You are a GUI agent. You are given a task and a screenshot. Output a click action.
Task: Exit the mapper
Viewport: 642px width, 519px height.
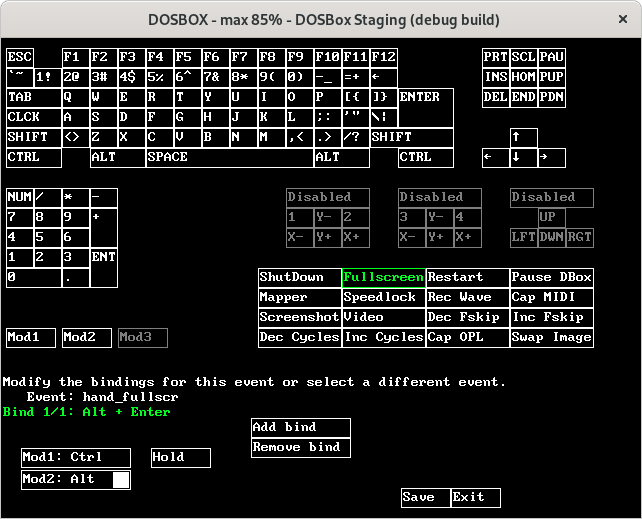[476, 498]
